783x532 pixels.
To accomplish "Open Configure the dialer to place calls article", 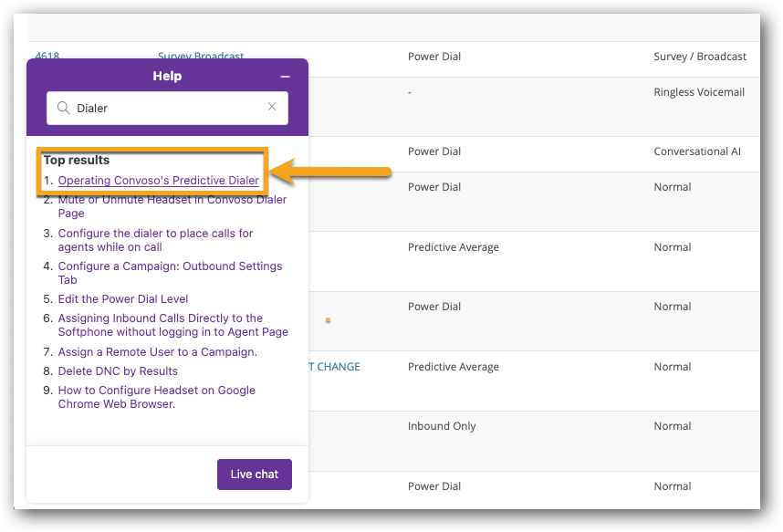I will [x=155, y=240].
